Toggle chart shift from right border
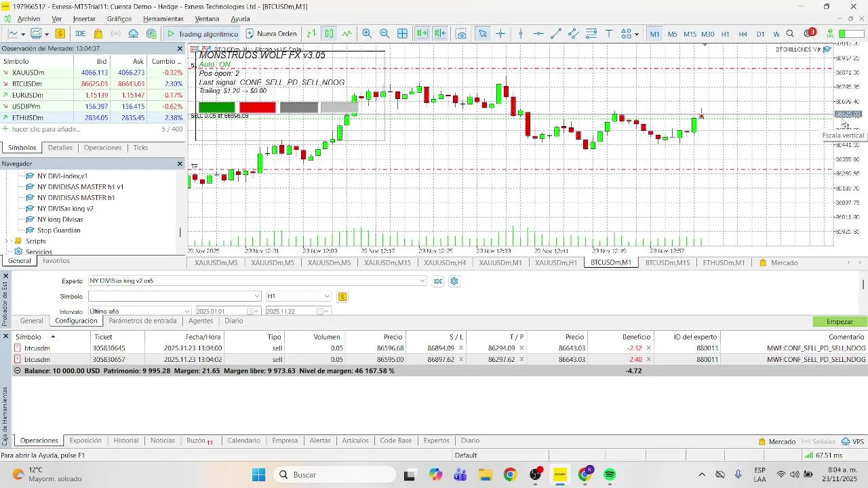This screenshot has height=488, width=868. 440,33
